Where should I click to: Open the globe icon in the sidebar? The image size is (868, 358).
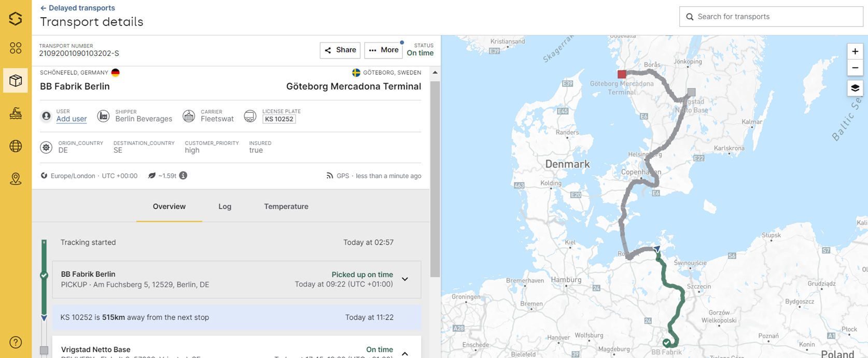(16, 146)
